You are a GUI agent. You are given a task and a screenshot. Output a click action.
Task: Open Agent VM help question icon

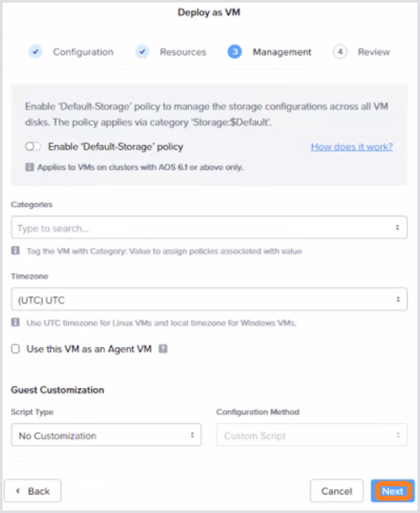[162, 349]
